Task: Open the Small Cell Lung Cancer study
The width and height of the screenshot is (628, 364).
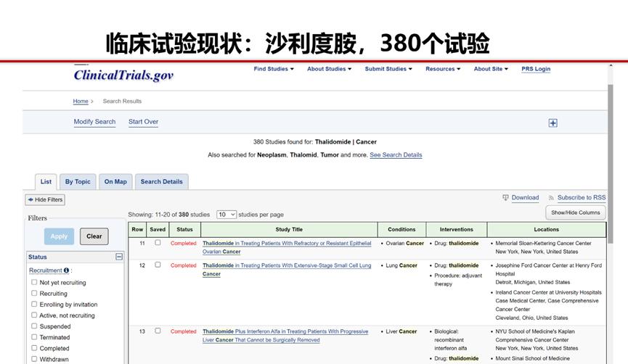Action: pos(287,270)
